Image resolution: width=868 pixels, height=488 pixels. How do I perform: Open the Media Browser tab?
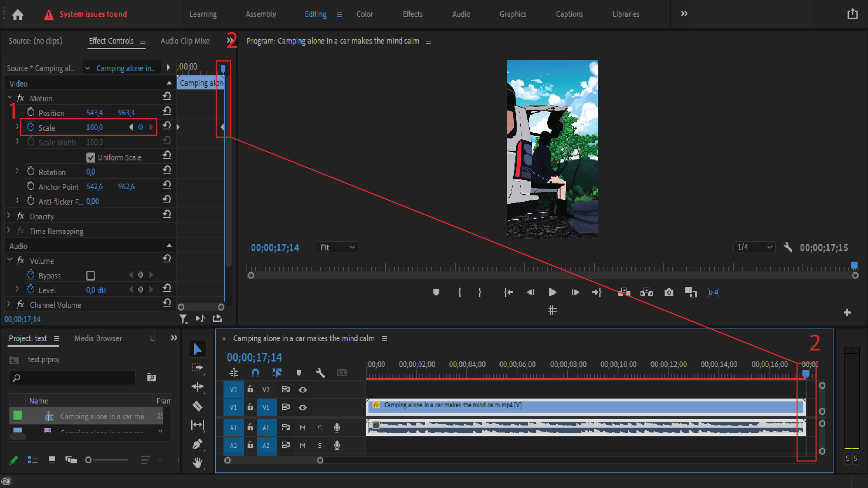[98, 338]
